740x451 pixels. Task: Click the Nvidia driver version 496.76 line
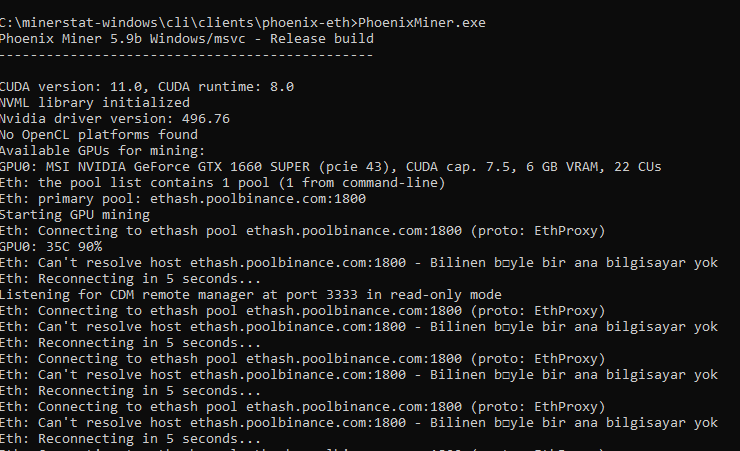coord(115,119)
